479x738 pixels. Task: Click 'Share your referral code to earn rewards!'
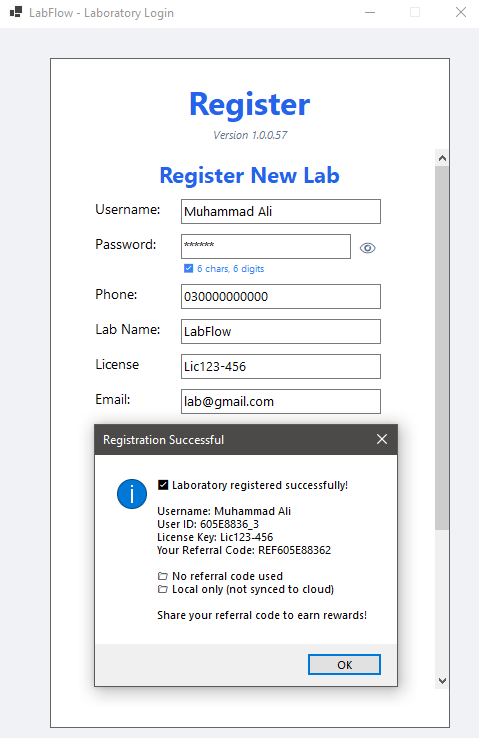(x=262, y=615)
